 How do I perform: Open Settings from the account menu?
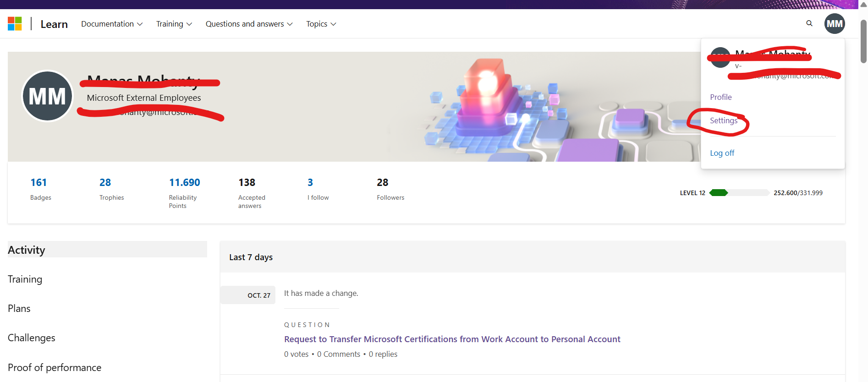click(724, 120)
